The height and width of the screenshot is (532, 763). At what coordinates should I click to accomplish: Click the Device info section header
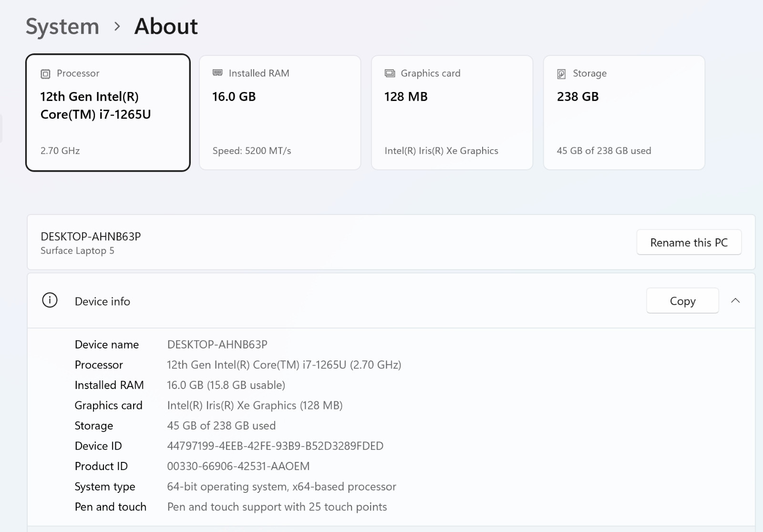pos(391,301)
